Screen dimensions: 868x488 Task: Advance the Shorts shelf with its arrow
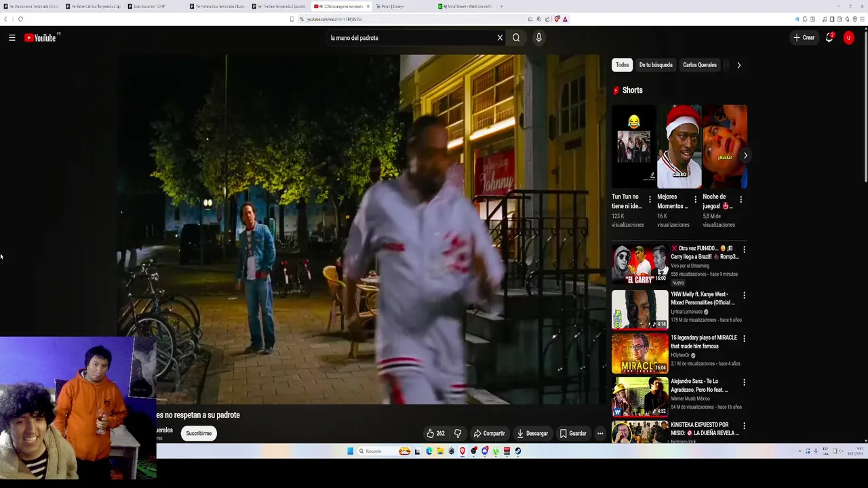coord(745,155)
